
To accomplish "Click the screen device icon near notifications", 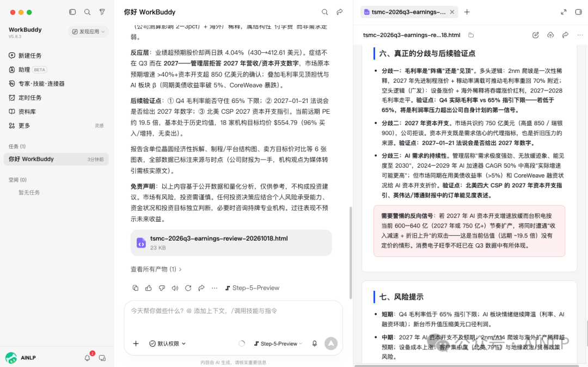I will 102,358.
